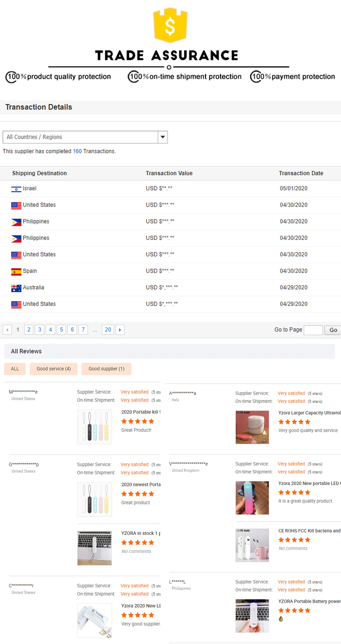Filter reviews by Good service (4)
Viewport: 341px width, 644px height.
tap(54, 369)
